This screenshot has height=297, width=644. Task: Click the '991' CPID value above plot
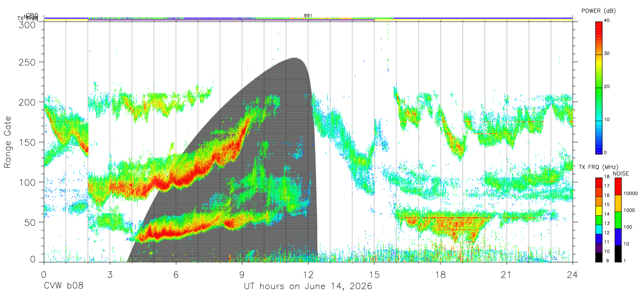point(308,16)
